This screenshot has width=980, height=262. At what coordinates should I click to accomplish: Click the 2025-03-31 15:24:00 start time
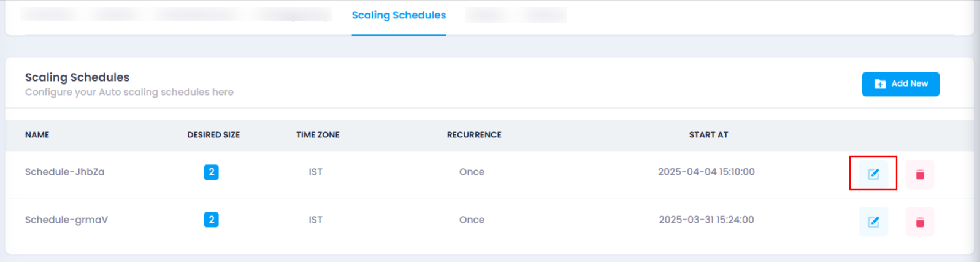(706, 220)
